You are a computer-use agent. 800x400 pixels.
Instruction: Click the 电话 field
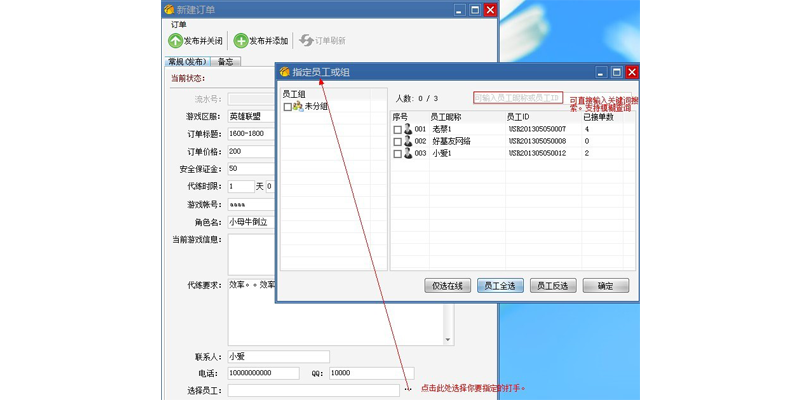coord(263,373)
